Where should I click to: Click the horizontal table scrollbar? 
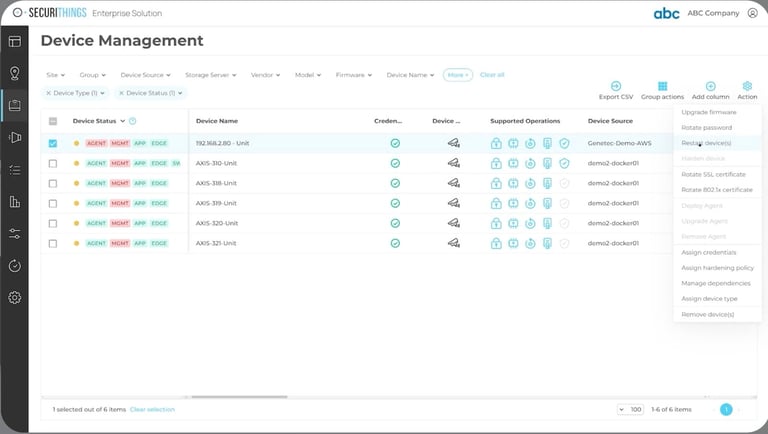[239, 397]
